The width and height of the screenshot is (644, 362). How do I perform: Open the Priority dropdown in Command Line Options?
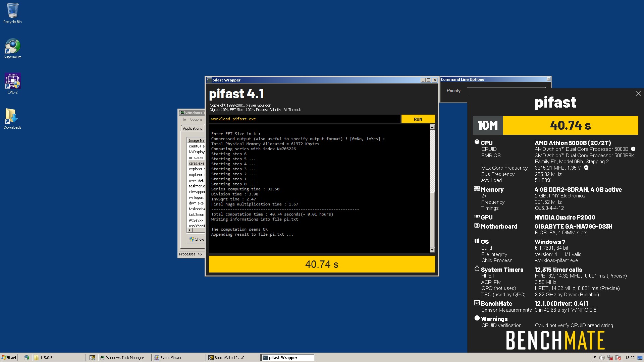(506, 91)
